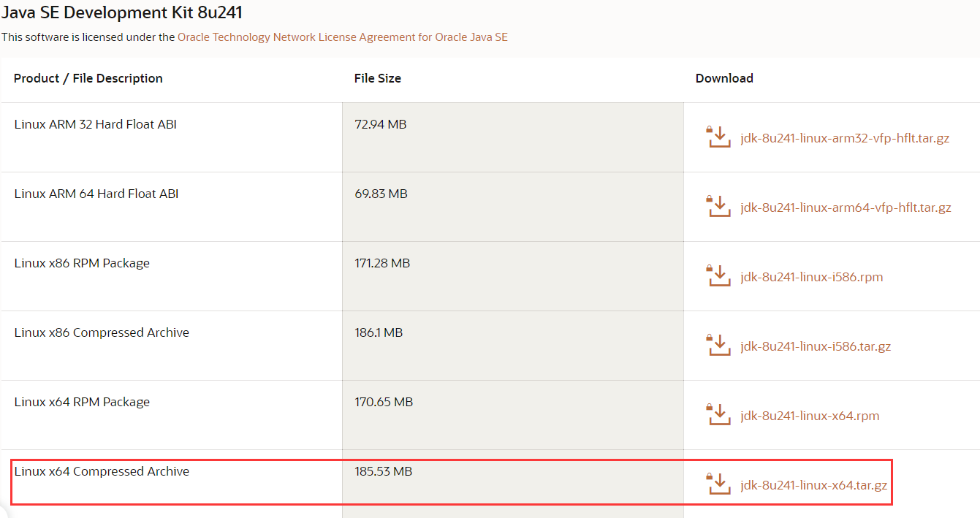The width and height of the screenshot is (980, 518).
Task: Select Linux ARM 64 Hard Float ABI text
Action: tap(96, 194)
